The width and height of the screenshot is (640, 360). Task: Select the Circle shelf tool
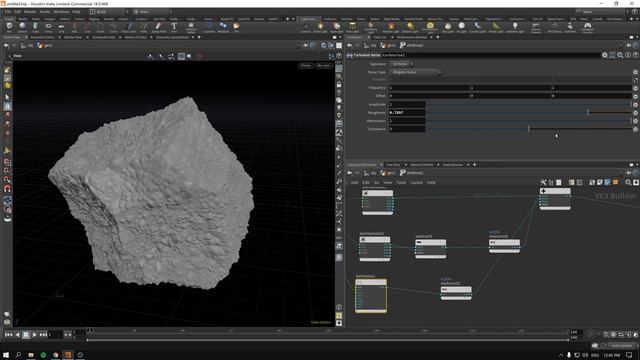click(100, 27)
